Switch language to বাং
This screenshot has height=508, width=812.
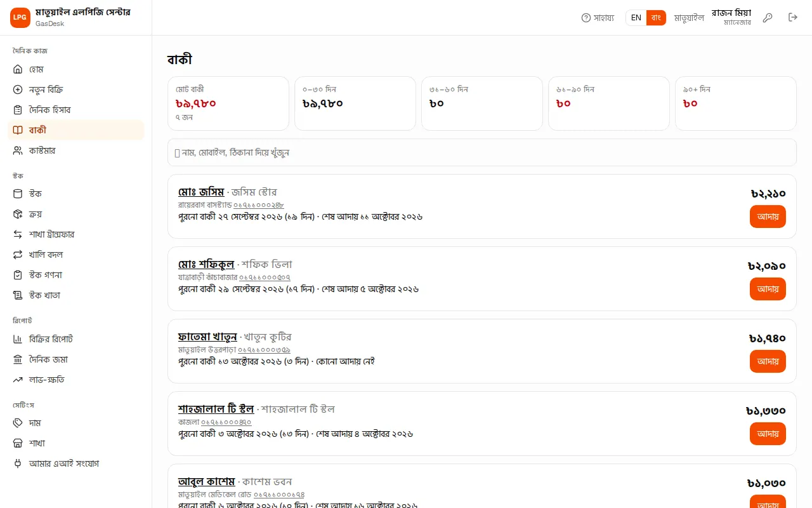tap(656, 18)
